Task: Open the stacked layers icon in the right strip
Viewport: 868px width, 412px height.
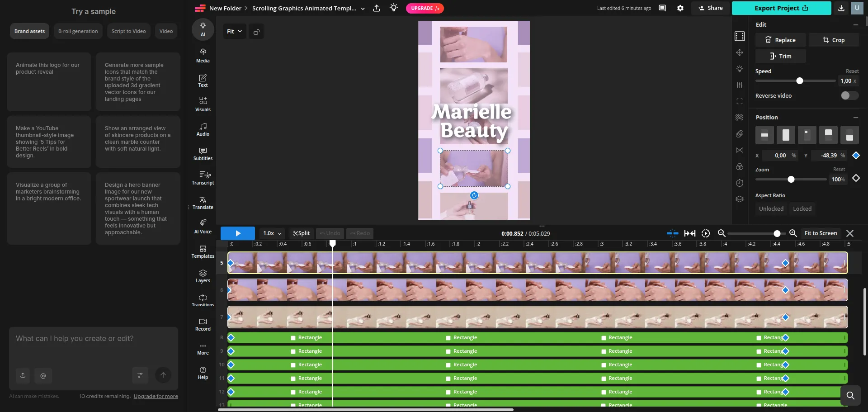Action: point(740,199)
